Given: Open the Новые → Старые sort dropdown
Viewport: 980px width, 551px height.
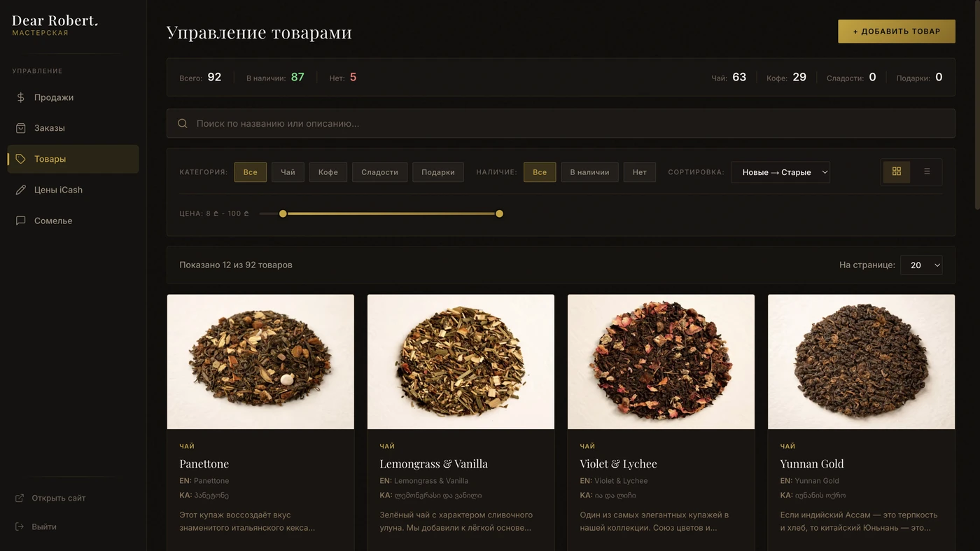Looking at the screenshot, I should [x=780, y=172].
